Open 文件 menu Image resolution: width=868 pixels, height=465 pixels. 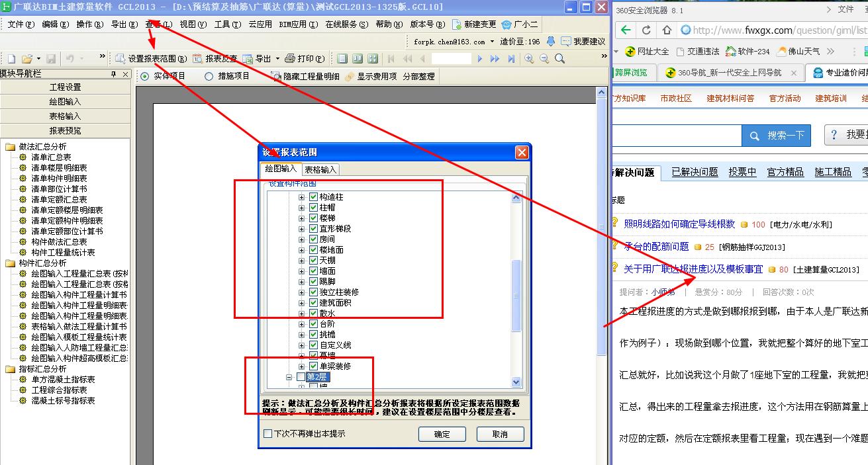coord(21,24)
